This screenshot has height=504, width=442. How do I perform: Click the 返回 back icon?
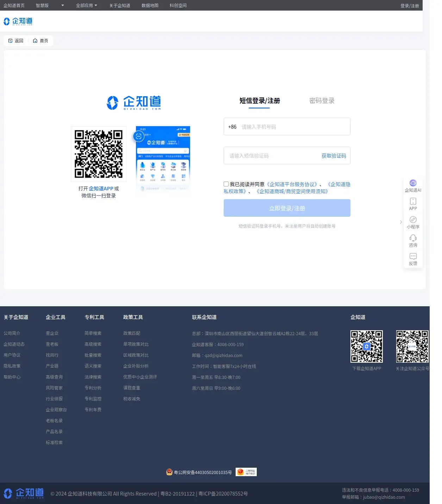tap(11, 41)
